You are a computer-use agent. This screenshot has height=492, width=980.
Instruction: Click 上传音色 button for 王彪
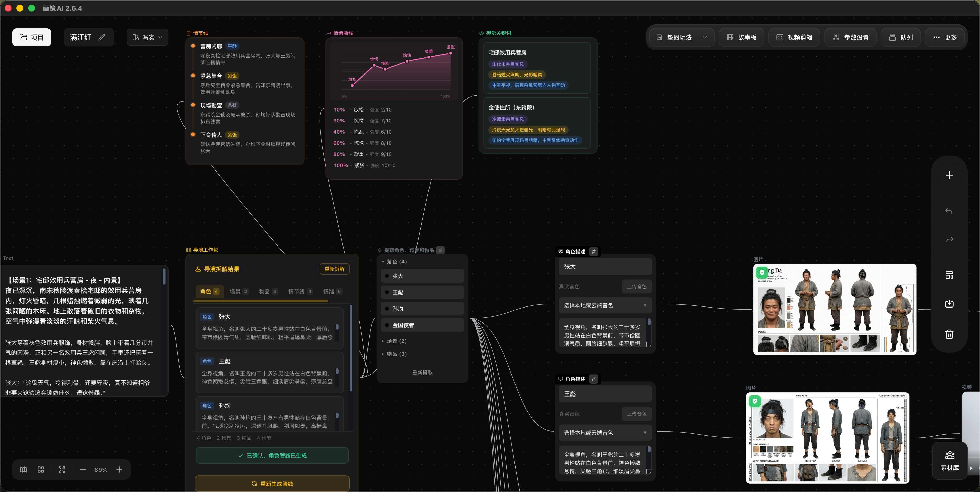636,414
